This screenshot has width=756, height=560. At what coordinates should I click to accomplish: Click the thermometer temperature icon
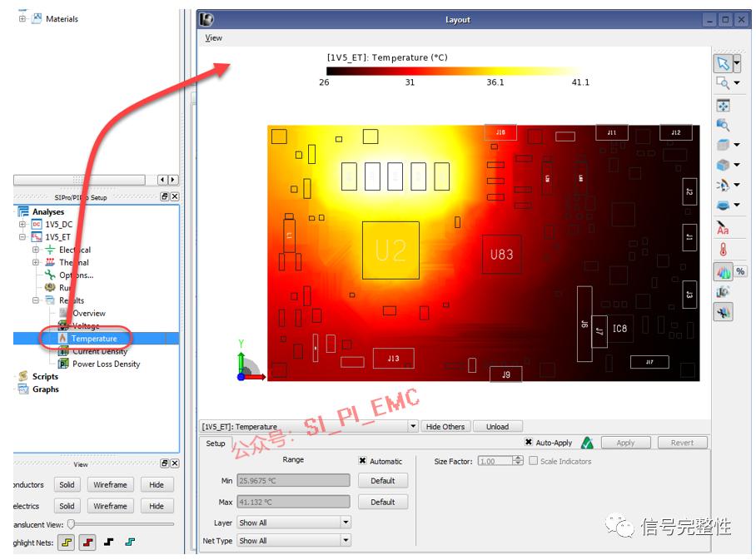tap(724, 250)
